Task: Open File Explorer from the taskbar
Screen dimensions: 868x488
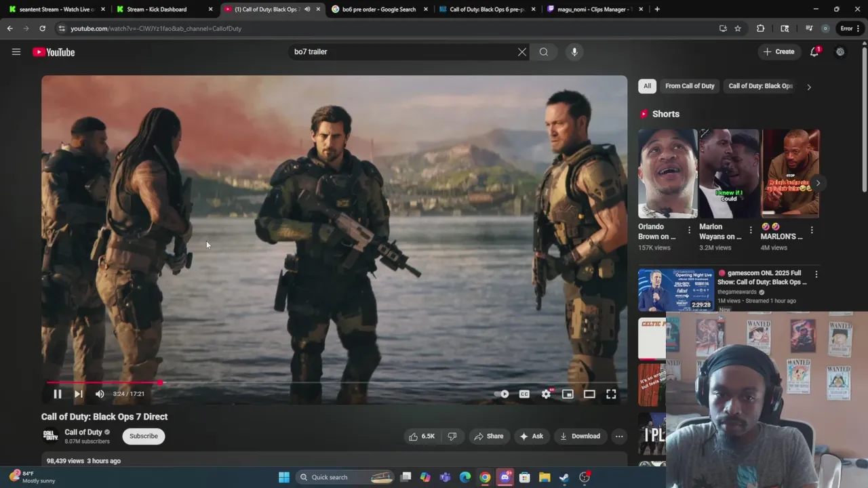Action: 545,477
